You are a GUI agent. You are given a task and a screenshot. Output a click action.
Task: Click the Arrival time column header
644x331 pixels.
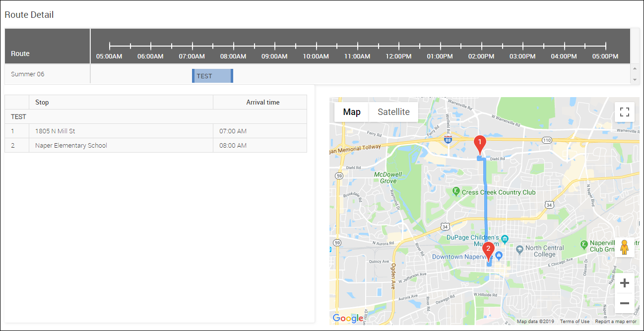(260, 102)
